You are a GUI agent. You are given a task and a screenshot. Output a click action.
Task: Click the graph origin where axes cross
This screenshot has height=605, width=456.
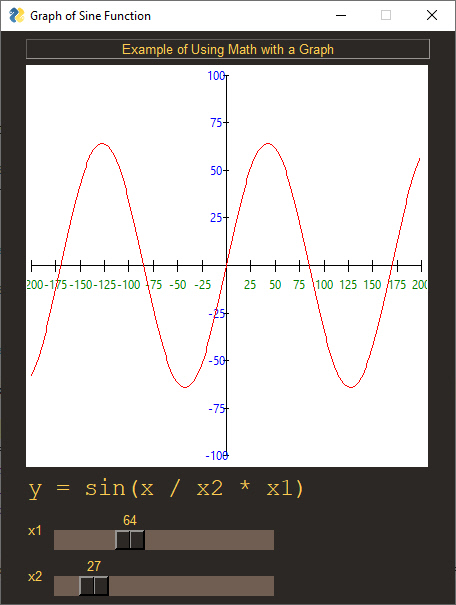tap(226, 265)
